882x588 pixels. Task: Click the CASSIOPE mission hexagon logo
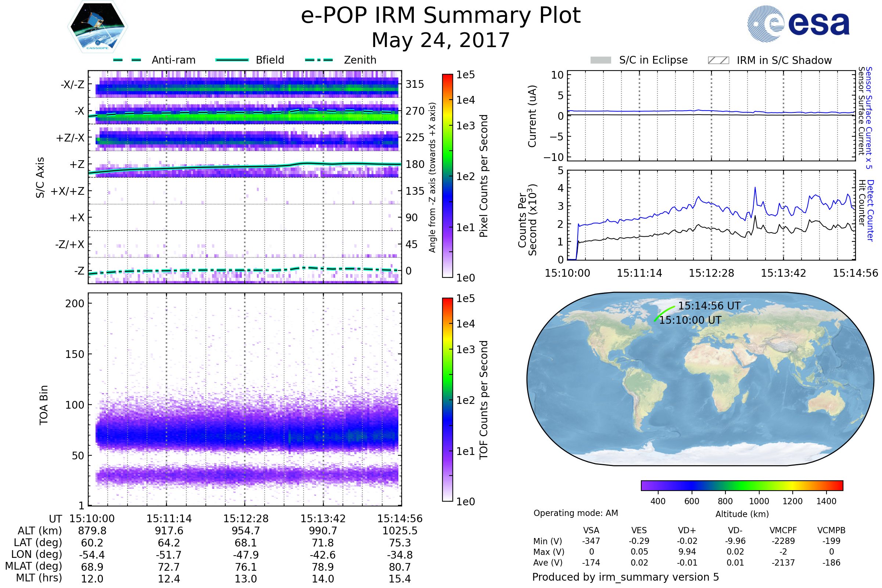pos(97,27)
